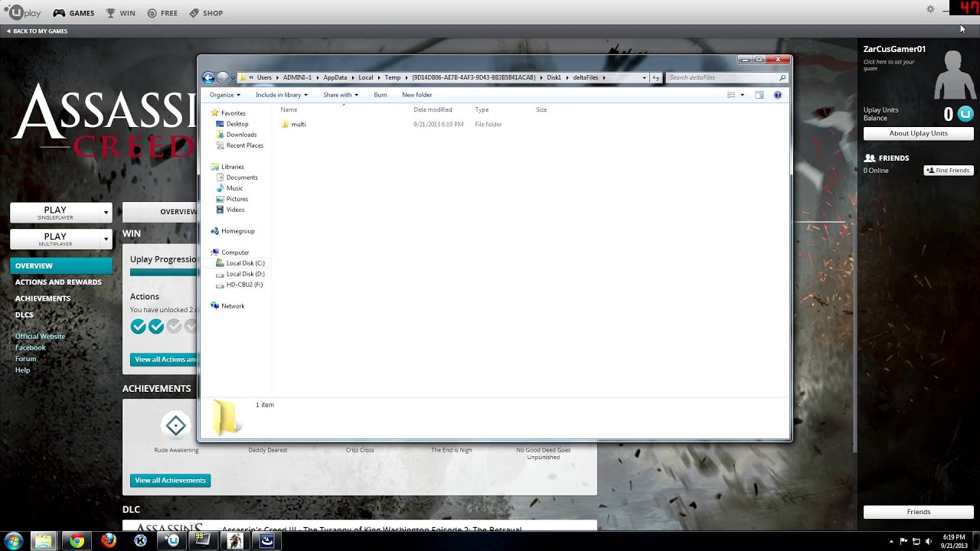Open address bar history dropdown
Image resolution: width=980 pixels, height=551 pixels.
[643, 77]
